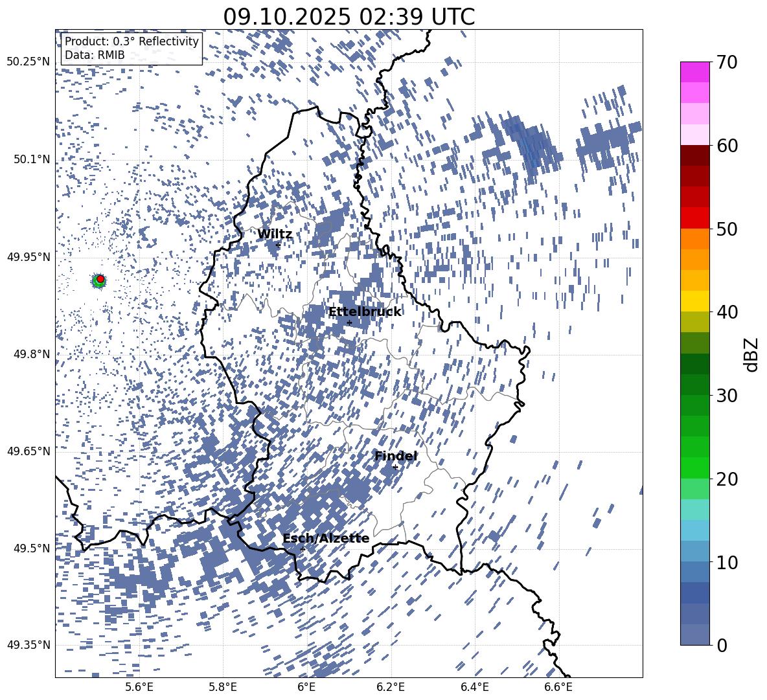Click the yellow colorbar segment at 40
Viewport: 767px width, 700px height.
[x=694, y=301]
